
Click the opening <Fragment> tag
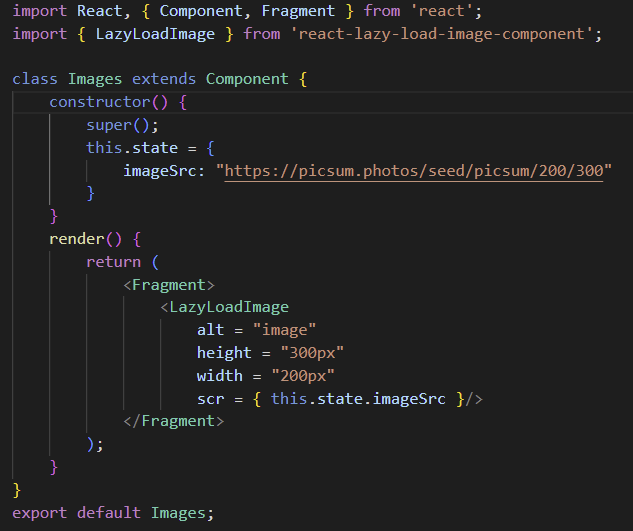click(169, 285)
